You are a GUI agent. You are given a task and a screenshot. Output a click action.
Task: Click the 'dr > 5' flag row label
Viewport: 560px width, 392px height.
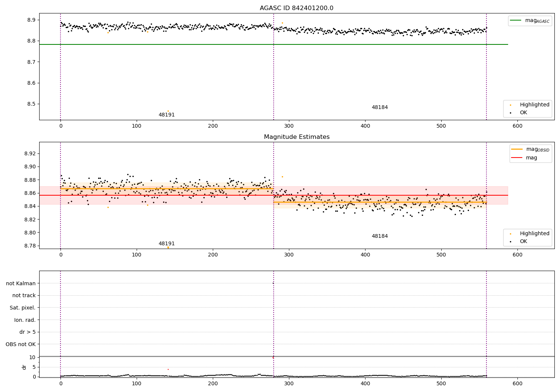(x=28, y=332)
